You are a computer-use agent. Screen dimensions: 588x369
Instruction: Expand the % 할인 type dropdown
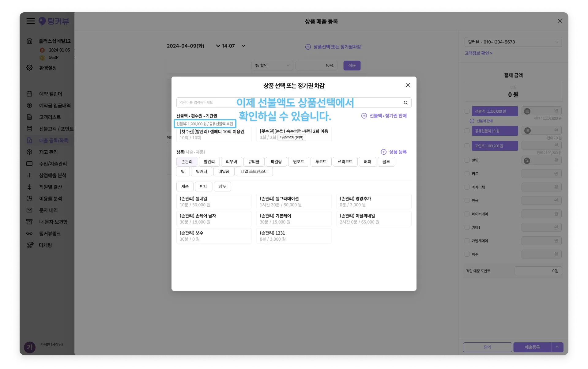coord(272,66)
